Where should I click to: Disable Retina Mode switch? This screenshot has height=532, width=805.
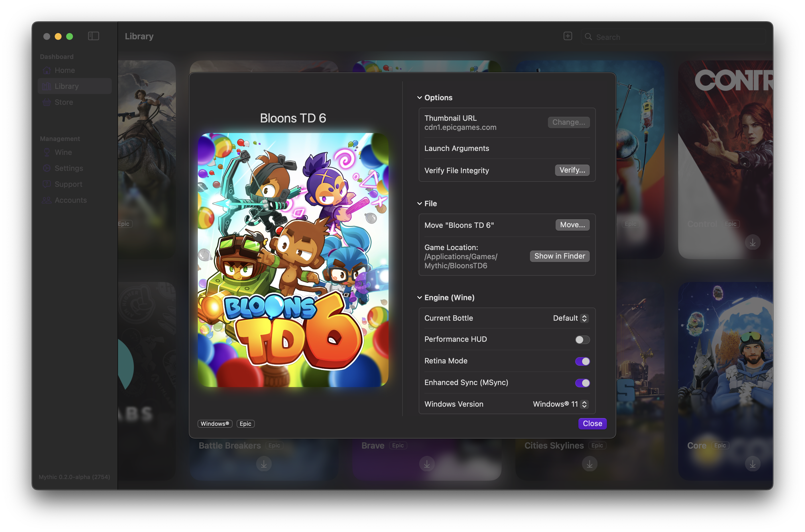pyautogui.click(x=583, y=361)
